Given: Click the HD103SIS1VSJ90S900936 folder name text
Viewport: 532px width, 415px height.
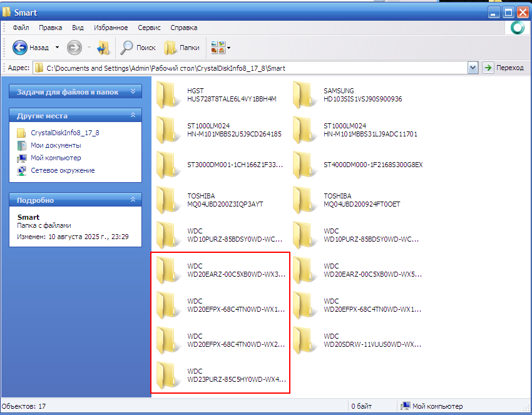Looking at the screenshot, I should 362,99.
